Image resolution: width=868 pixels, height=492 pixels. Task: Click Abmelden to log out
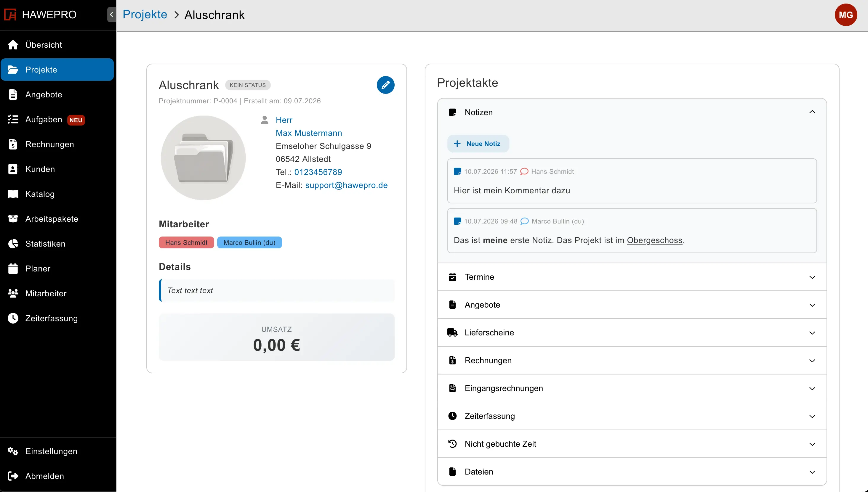coord(57,476)
